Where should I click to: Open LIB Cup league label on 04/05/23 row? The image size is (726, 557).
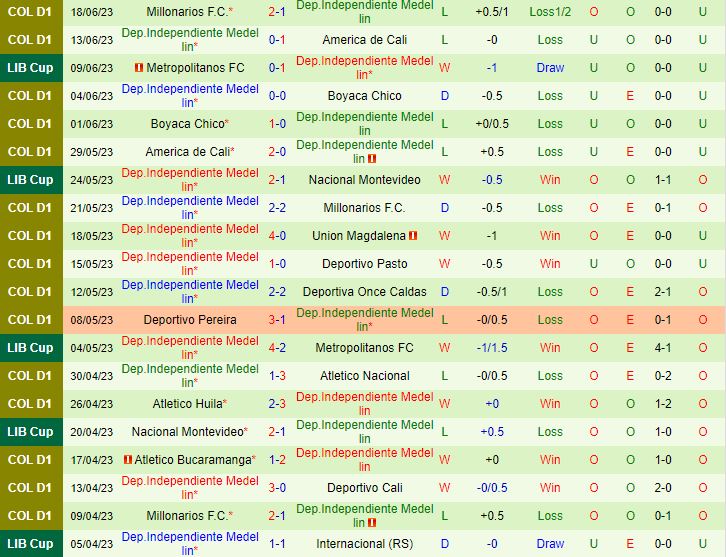tap(31, 348)
